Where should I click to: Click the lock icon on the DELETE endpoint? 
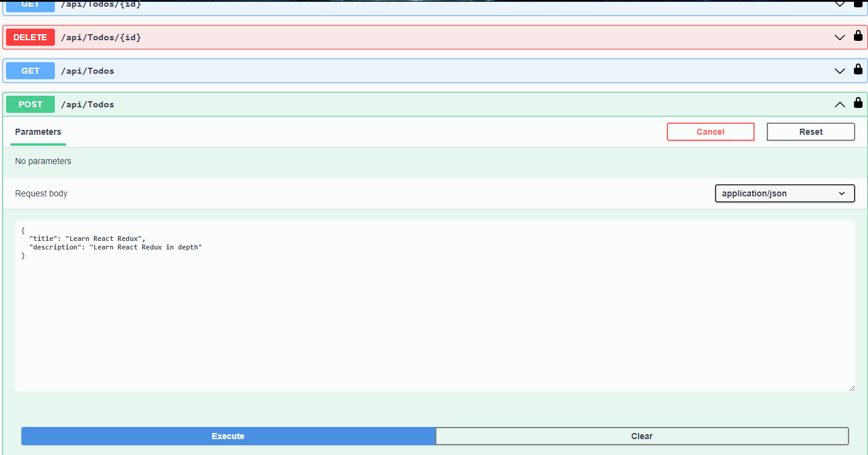coord(858,36)
